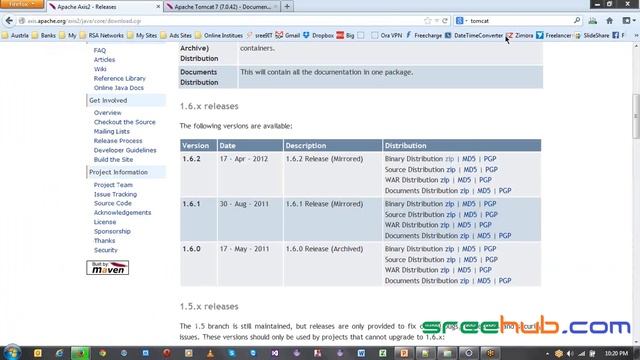Open the Austria bookmarks folder
Screen dimensions: 640x360
click(16, 36)
